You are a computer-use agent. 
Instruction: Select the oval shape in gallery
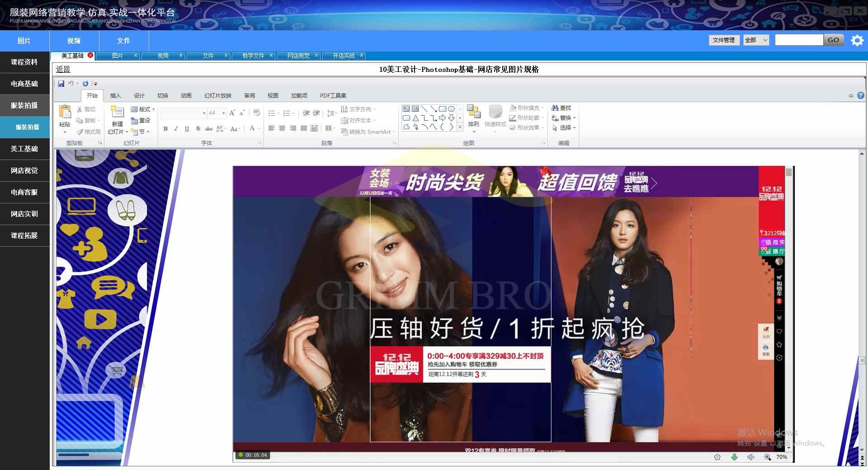[451, 109]
